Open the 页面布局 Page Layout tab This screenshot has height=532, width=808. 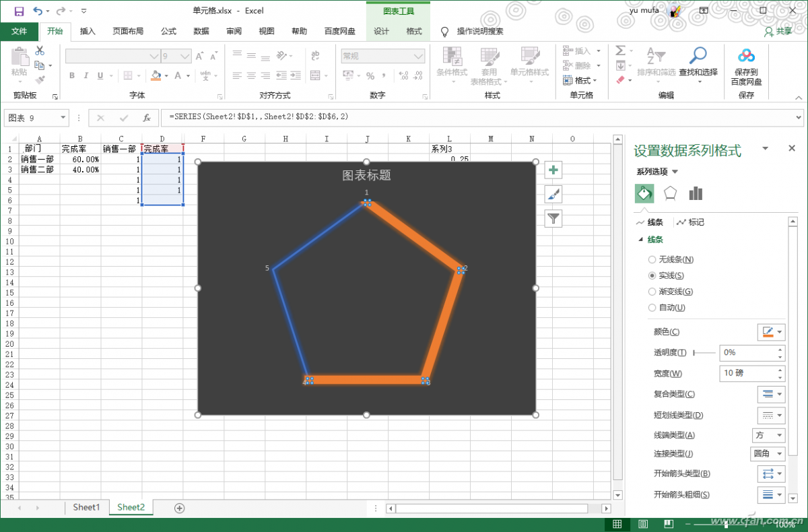tap(128, 31)
